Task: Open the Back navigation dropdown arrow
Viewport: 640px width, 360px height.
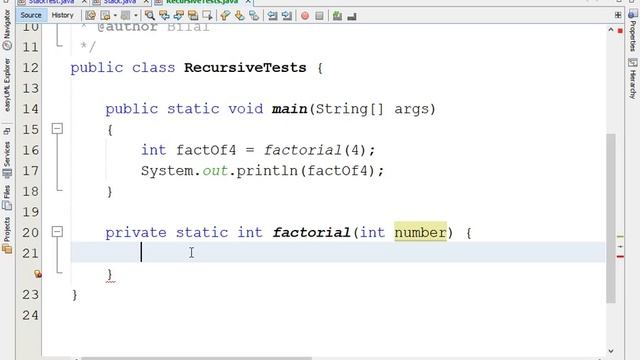Action: [x=115, y=16]
